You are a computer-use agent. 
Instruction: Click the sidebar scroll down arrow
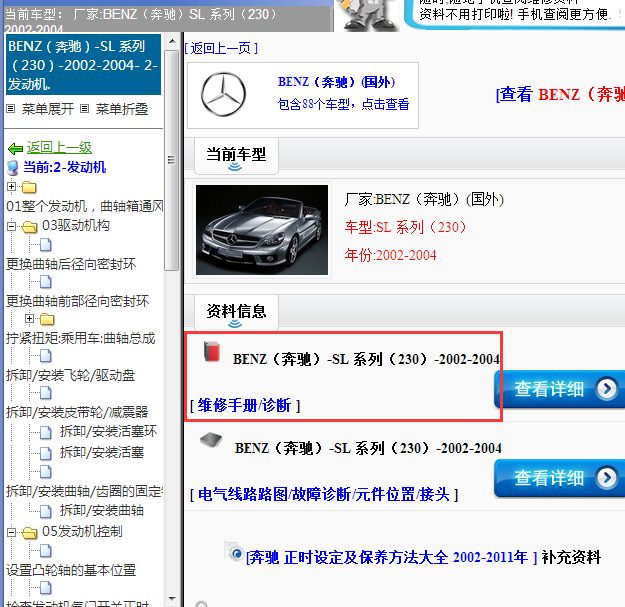pyautogui.click(x=172, y=599)
